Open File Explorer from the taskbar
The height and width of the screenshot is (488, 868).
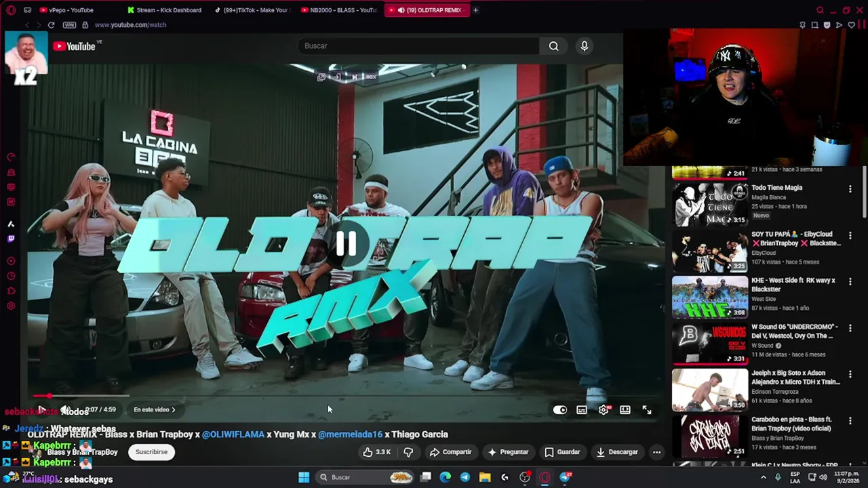485,477
